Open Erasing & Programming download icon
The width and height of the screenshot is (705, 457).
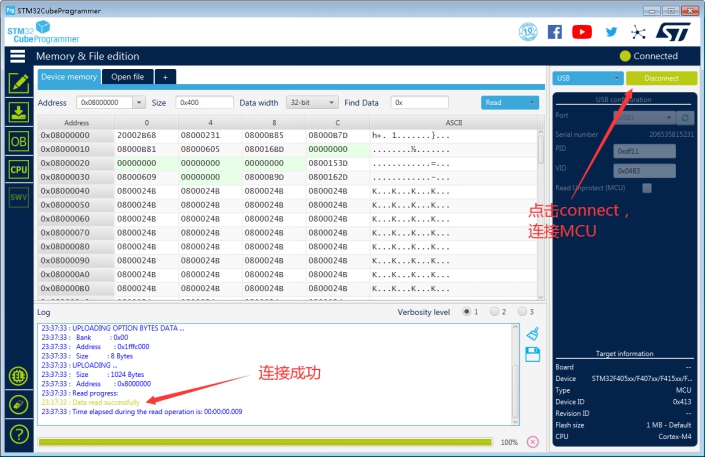point(18,112)
